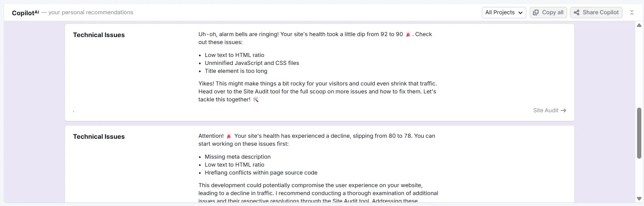Screen dimensions: 644x206
Task: Click the first Technical Issues card heading
Action: [x=99, y=35]
